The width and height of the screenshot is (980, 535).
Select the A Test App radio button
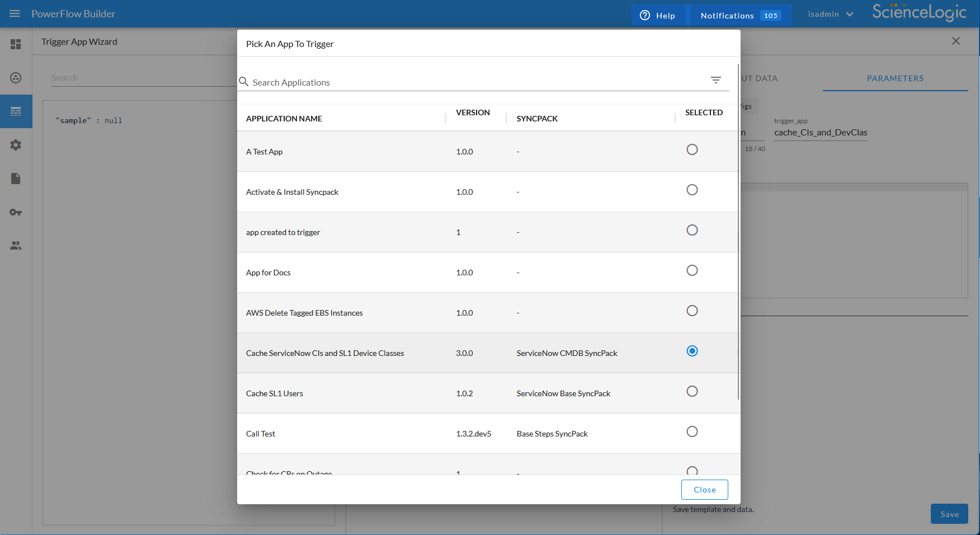[692, 149]
